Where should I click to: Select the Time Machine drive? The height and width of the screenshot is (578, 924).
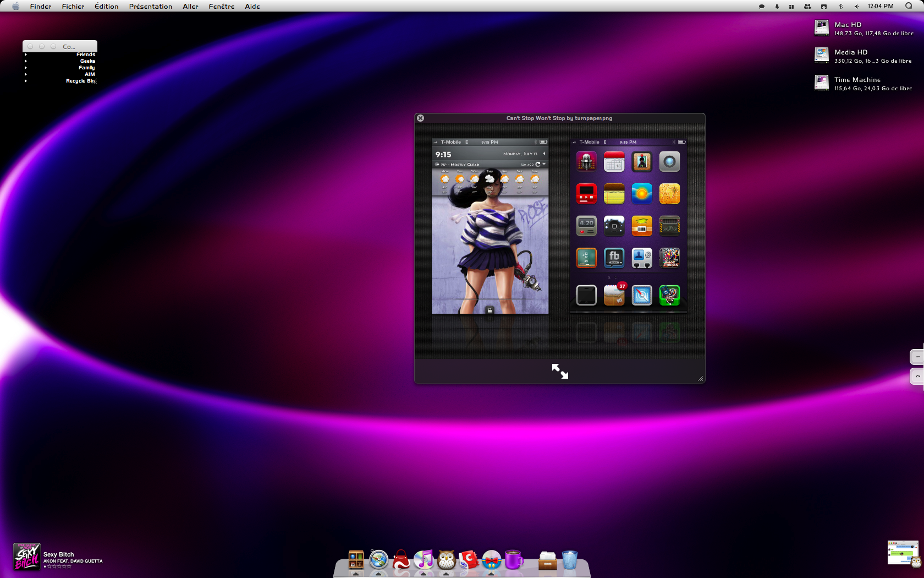[x=822, y=83]
